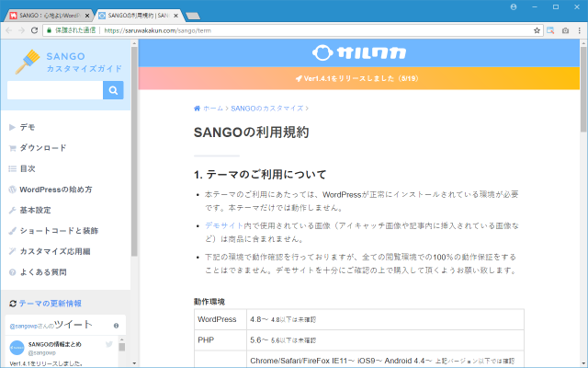Click the blue search magnifier button
Viewport: 588px width, 368px height.
point(113,90)
